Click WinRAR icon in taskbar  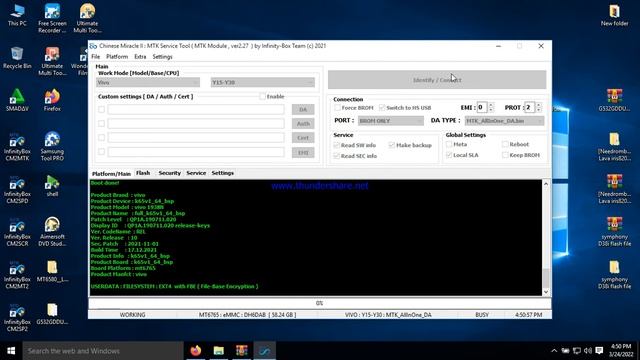242,351
